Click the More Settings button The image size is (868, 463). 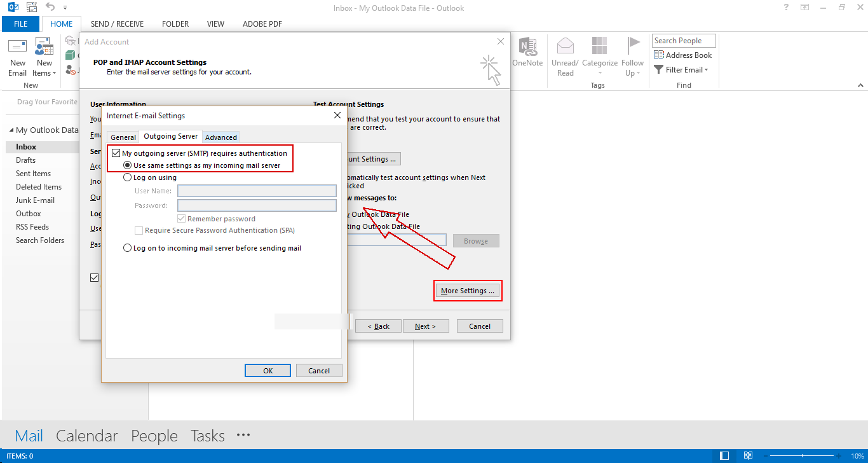point(468,291)
